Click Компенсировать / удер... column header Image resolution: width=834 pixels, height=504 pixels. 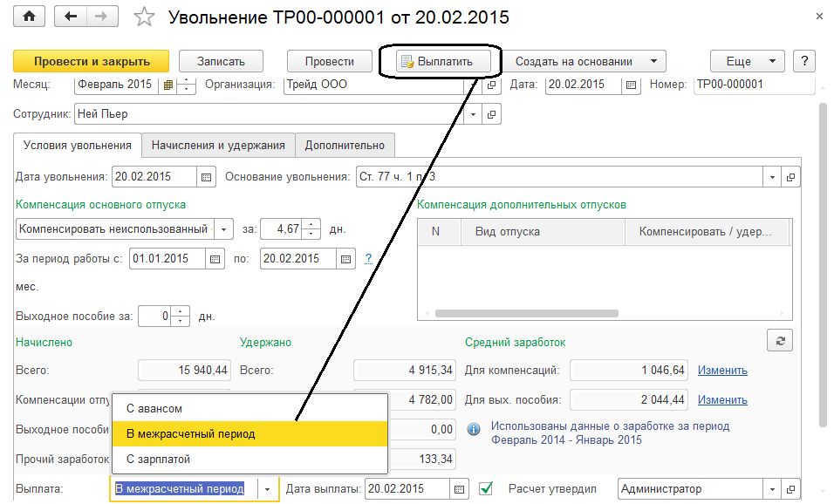[707, 232]
